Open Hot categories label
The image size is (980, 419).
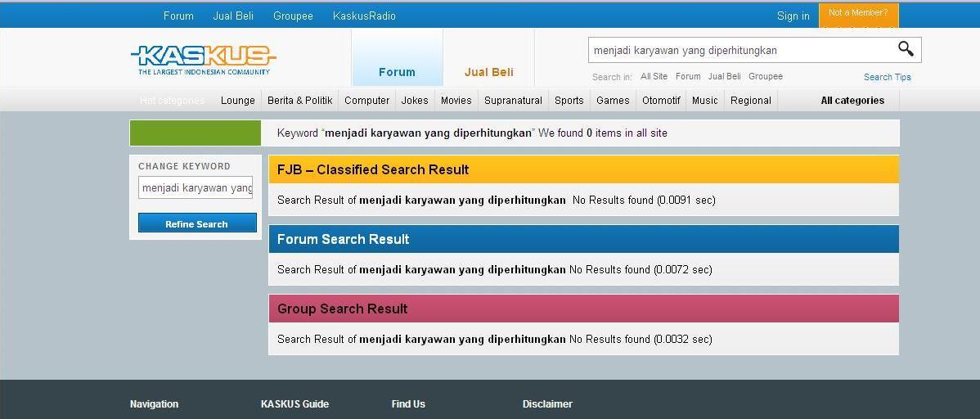[x=172, y=100]
